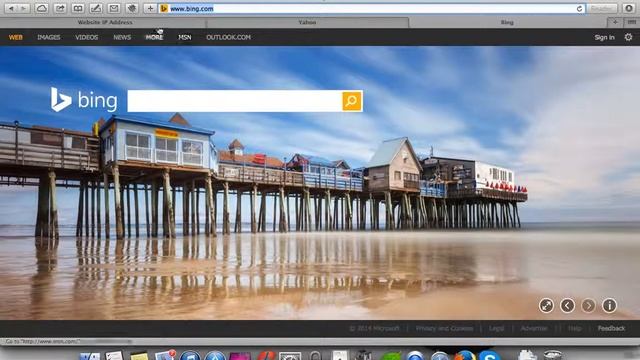Click the pencil-and-page toolbar icon
The width and height of the screenshot is (640, 360).
click(x=96, y=9)
